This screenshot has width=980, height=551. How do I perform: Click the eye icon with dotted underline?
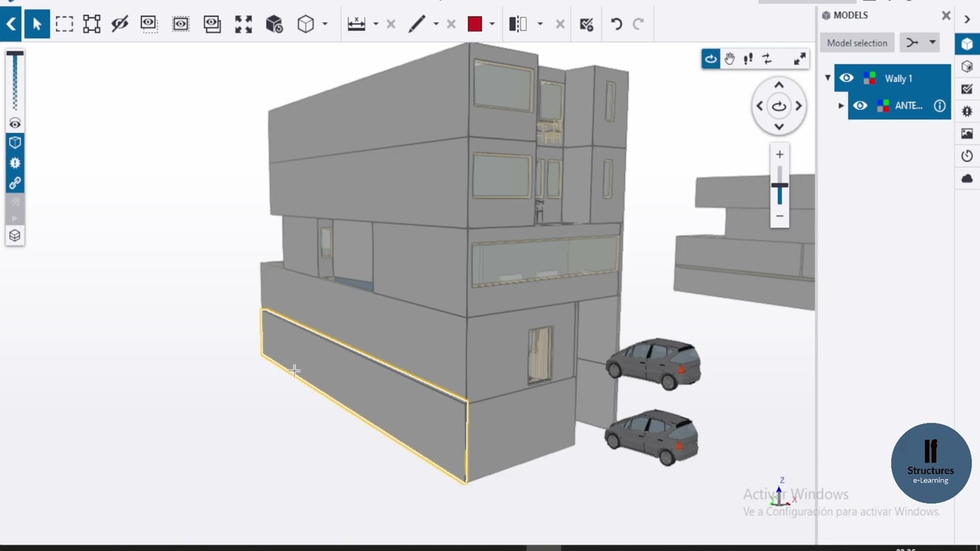click(x=149, y=24)
